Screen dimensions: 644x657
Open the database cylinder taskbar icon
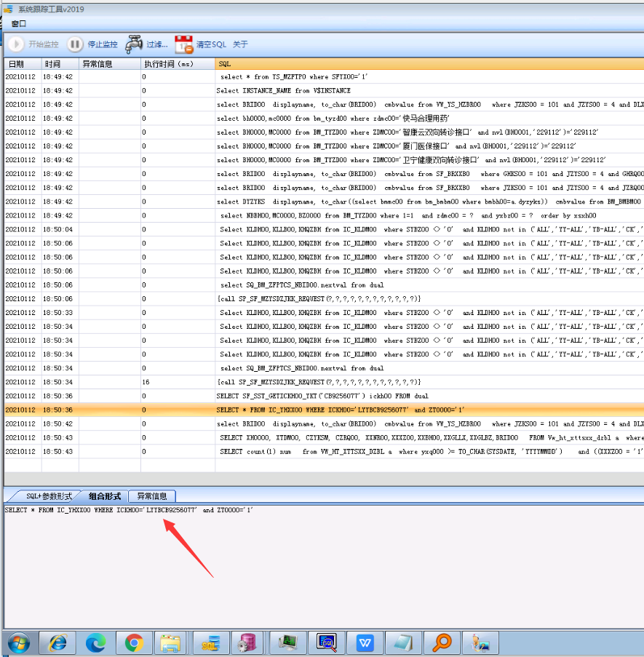click(247, 642)
